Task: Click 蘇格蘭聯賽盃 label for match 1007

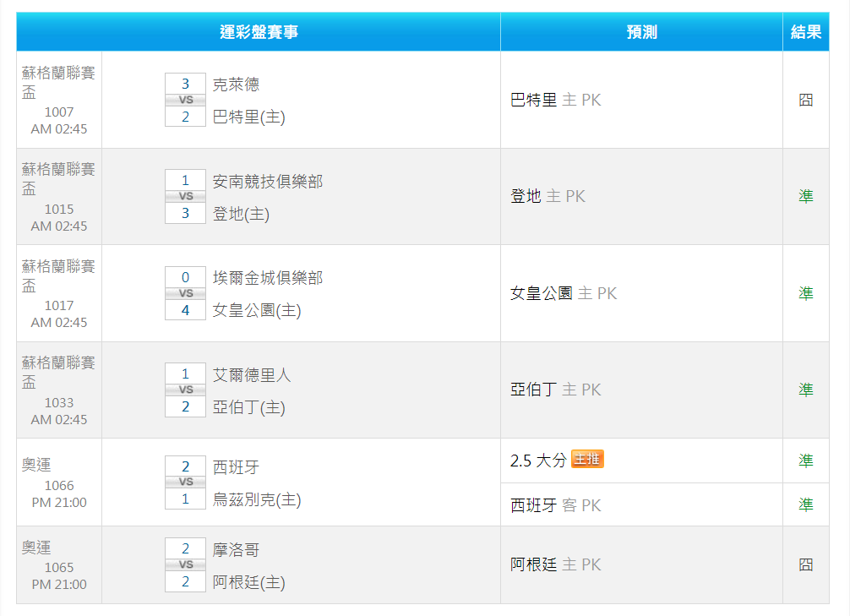Action: [x=58, y=83]
